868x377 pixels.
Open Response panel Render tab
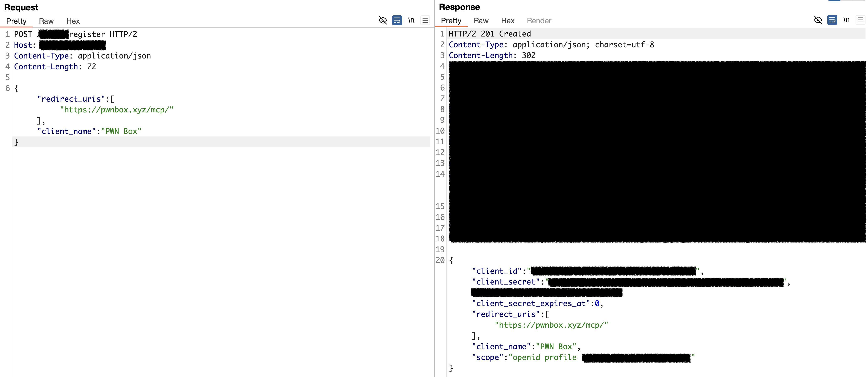coord(539,21)
